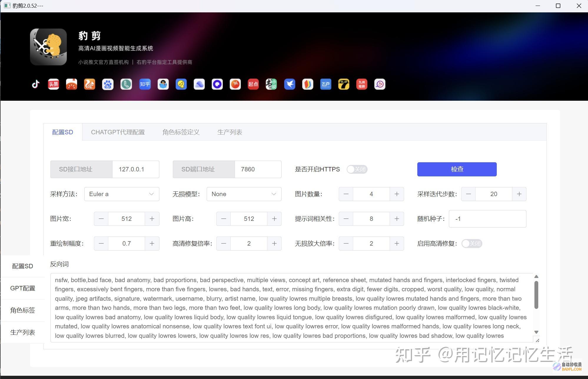Click the yellow face on blue icon
This screenshot has width=588, height=379.
181,84
